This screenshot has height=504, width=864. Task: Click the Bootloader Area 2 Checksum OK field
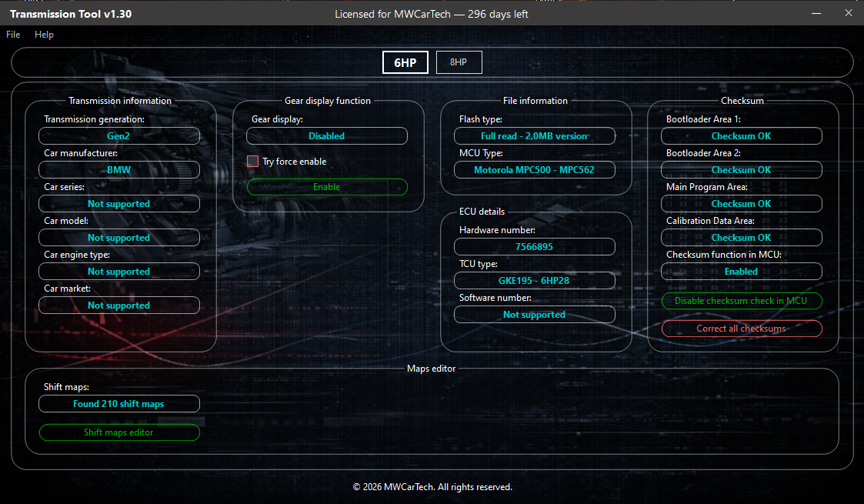[x=741, y=169]
